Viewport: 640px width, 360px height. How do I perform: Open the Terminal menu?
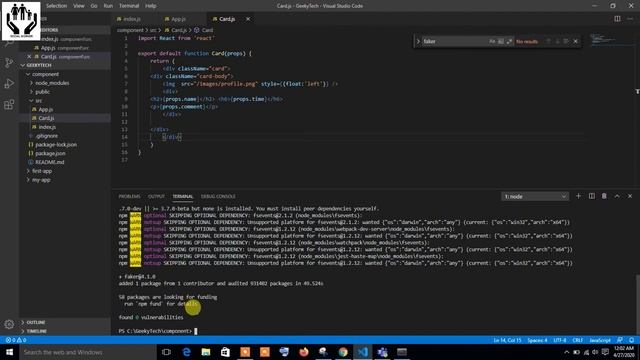pos(129,6)
